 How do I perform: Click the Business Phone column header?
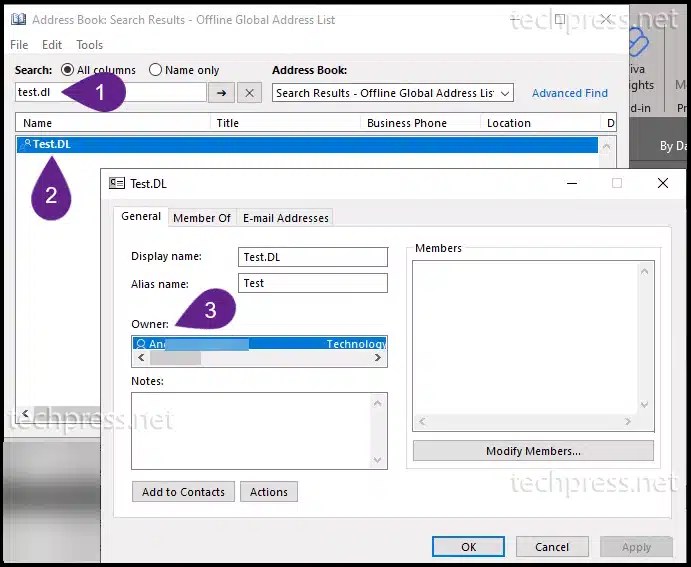[x=421, y=123]
